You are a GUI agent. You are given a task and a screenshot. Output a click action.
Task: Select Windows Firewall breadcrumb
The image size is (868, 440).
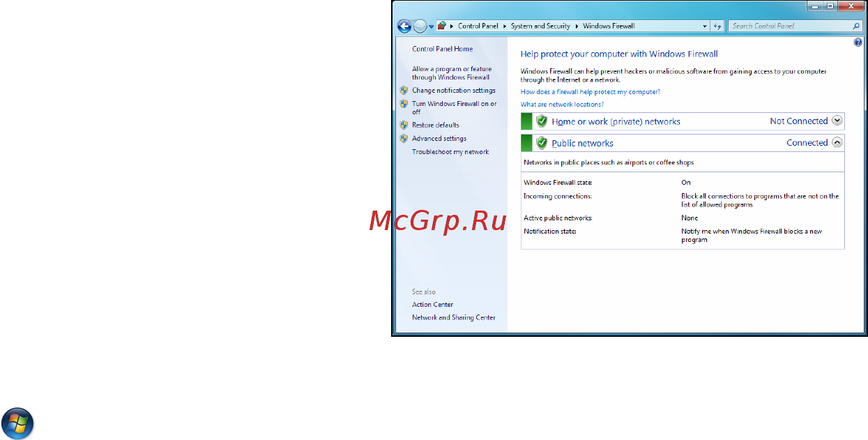tap(609, 26)
